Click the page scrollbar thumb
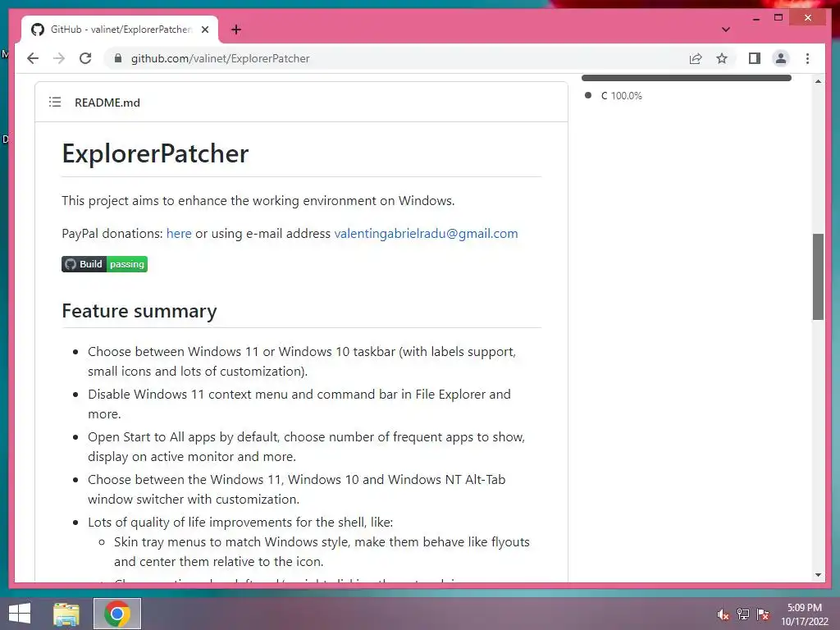 pyautogui.click(x=818, y=276)
